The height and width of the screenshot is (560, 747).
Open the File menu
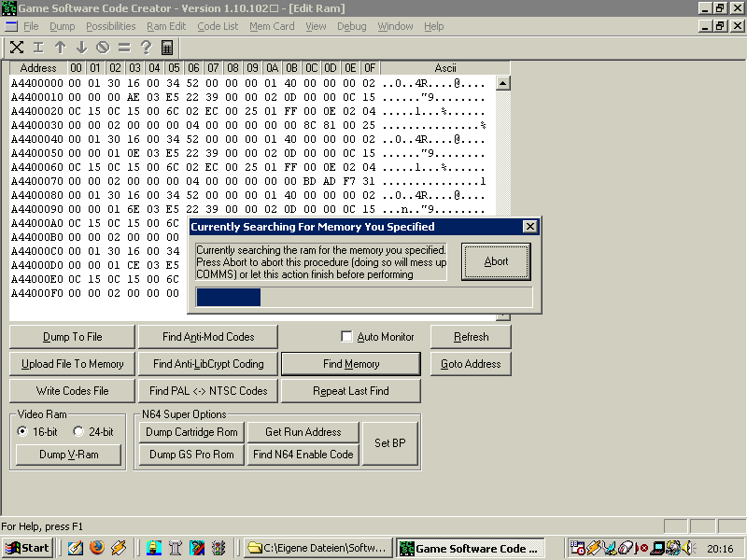click(x=31, y=26)
